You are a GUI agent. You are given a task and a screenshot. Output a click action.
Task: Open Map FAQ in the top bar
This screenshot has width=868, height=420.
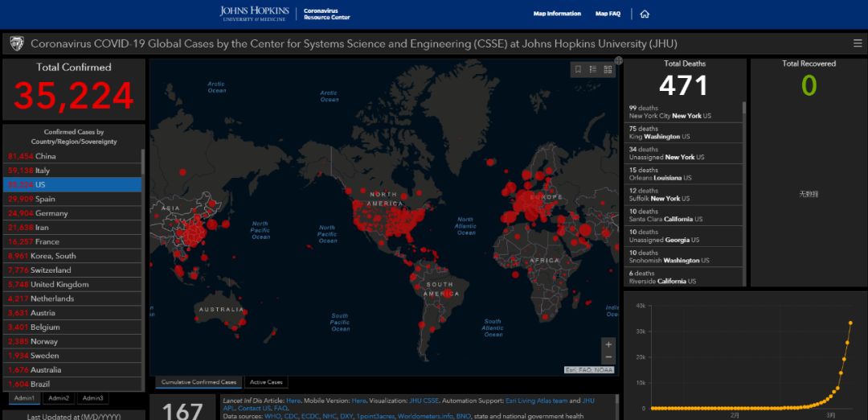click(x=608, y=14)
